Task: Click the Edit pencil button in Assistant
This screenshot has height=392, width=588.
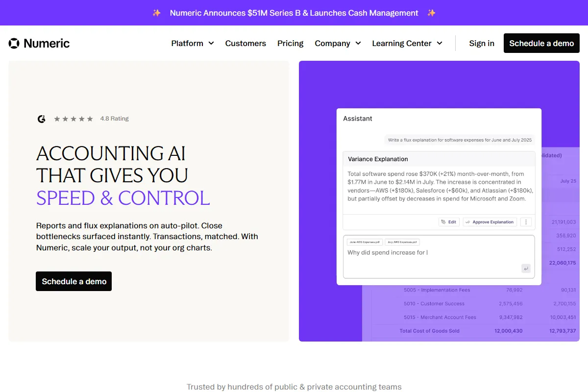Action: point(448,222)
